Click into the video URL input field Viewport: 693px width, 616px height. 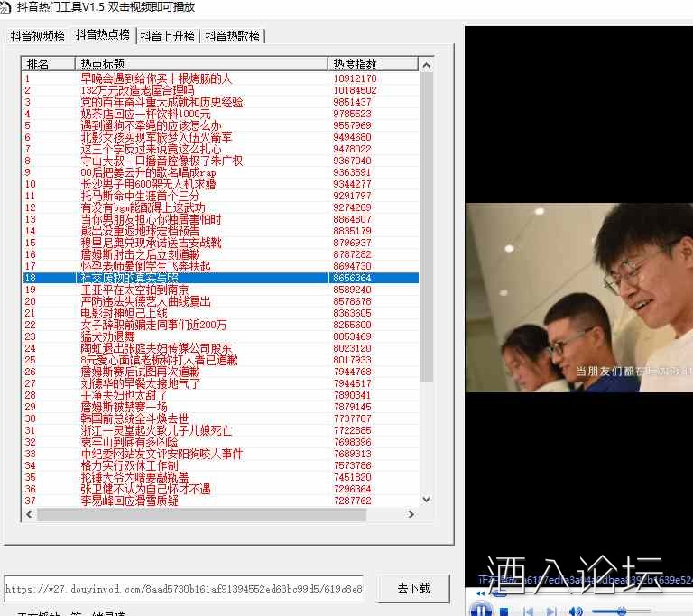coord(183,589)
